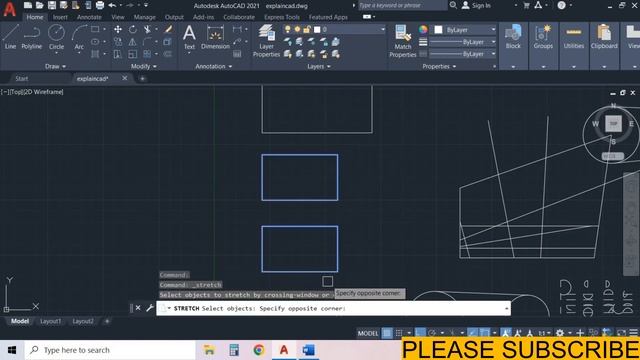
Task: Switch to Layout1 tab
Action: click(51, 322)
